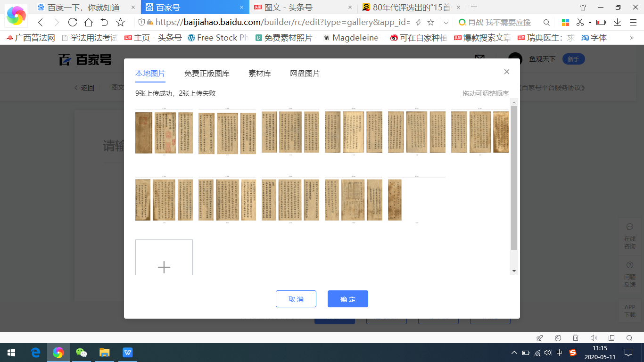Viewport: 644px width, 362px height.
Task: Click the dialog scrollbar down arrow
Action: (x=514, y=271)
